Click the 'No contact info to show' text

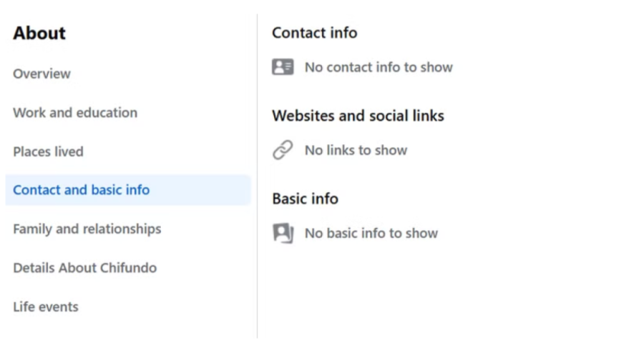[x=379, y=67]
